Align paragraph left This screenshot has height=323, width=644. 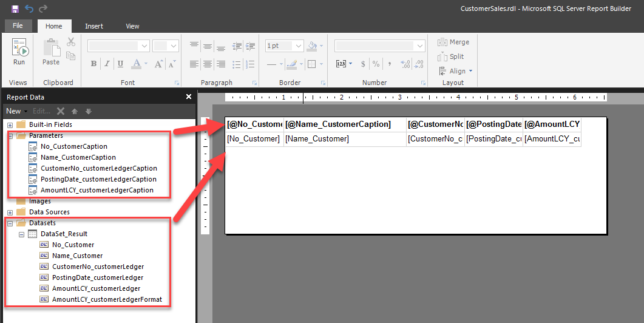(x=194, y=64)
